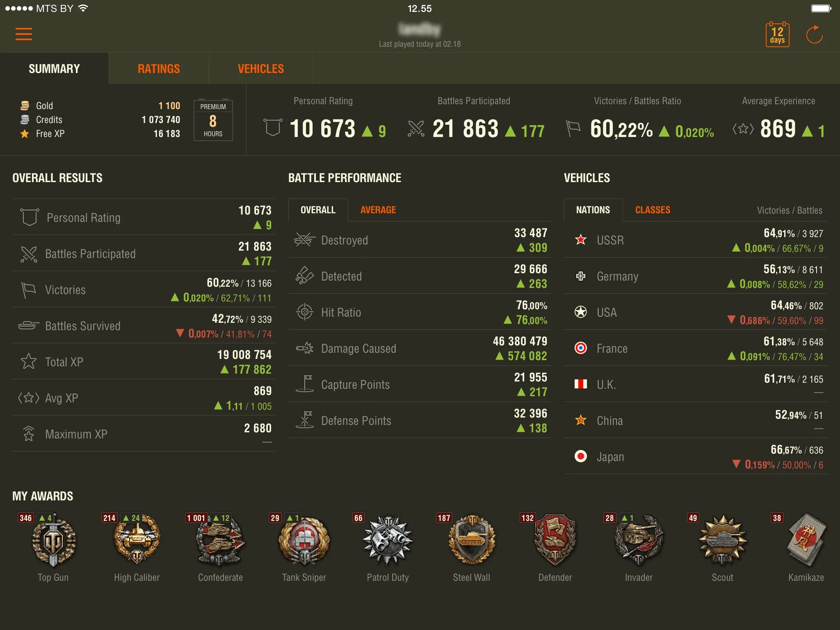Click the refresh/reload circular arrow icon
Viewport: 840px width, 630px height.
(814, 34)
